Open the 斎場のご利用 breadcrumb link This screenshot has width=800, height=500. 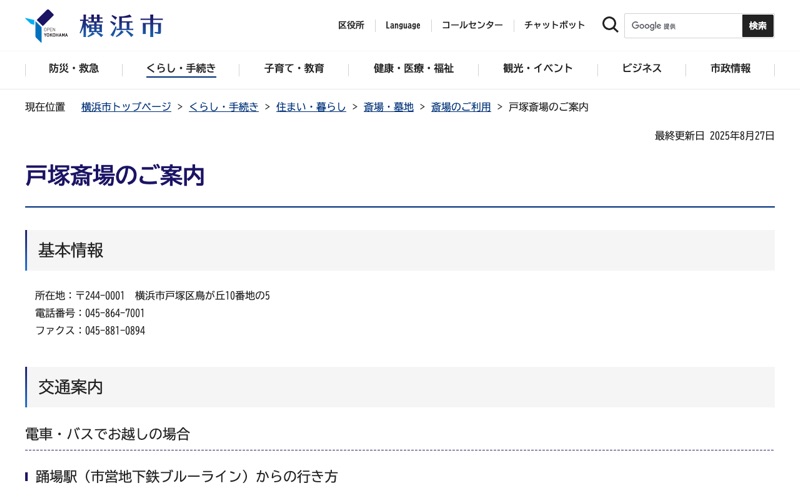(x=461, y=107)
